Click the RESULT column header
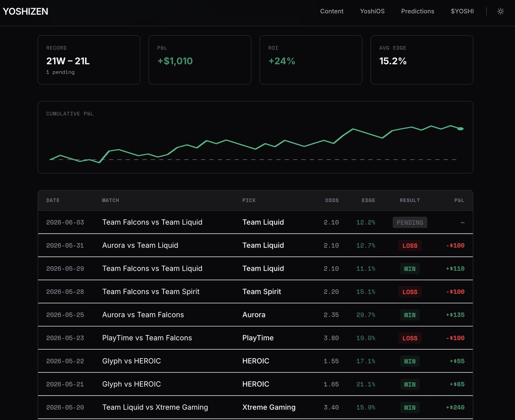The width and height of the screenshot is (515, 420). [x=410, y=201]
